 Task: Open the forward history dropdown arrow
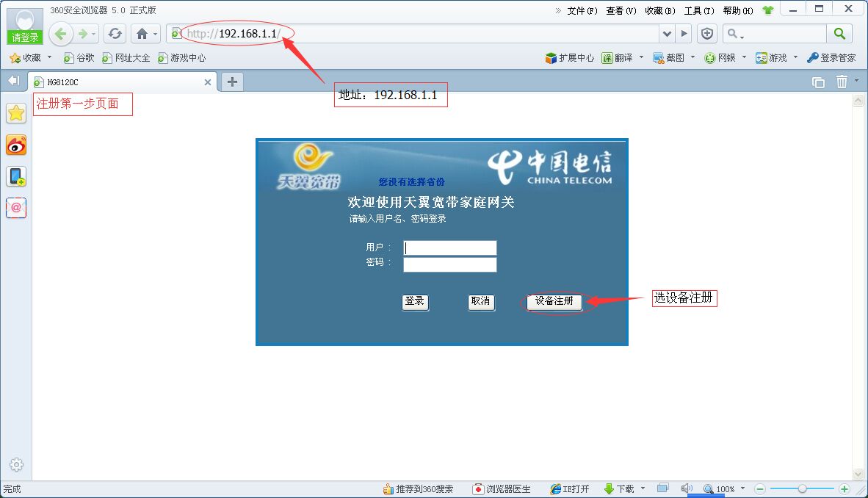pos(93,35)
